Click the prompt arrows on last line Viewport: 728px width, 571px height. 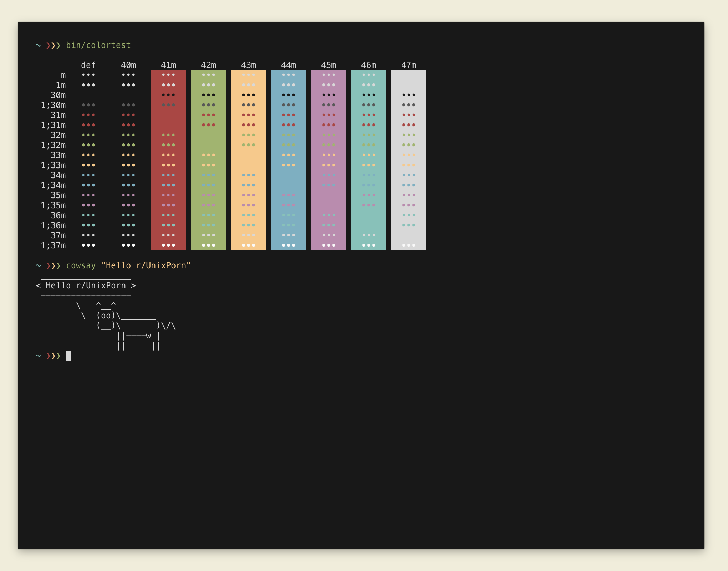[53, 356]
